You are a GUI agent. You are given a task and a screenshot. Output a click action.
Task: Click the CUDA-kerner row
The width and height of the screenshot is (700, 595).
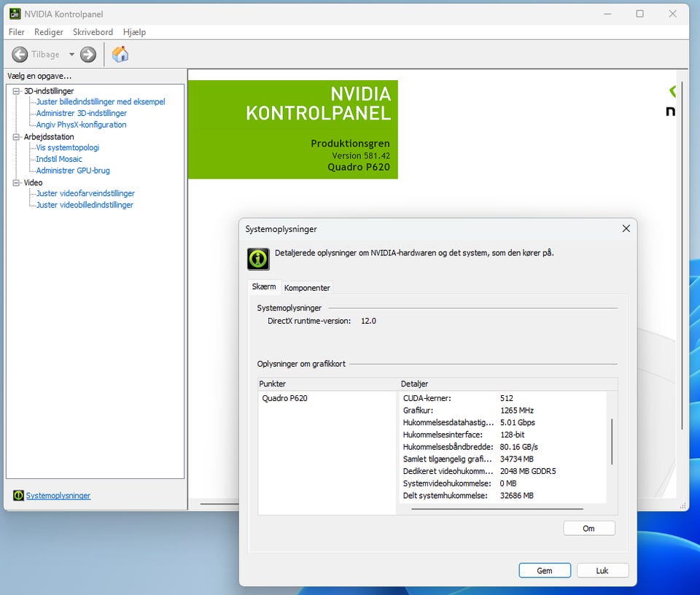click(x=502, y=398)
